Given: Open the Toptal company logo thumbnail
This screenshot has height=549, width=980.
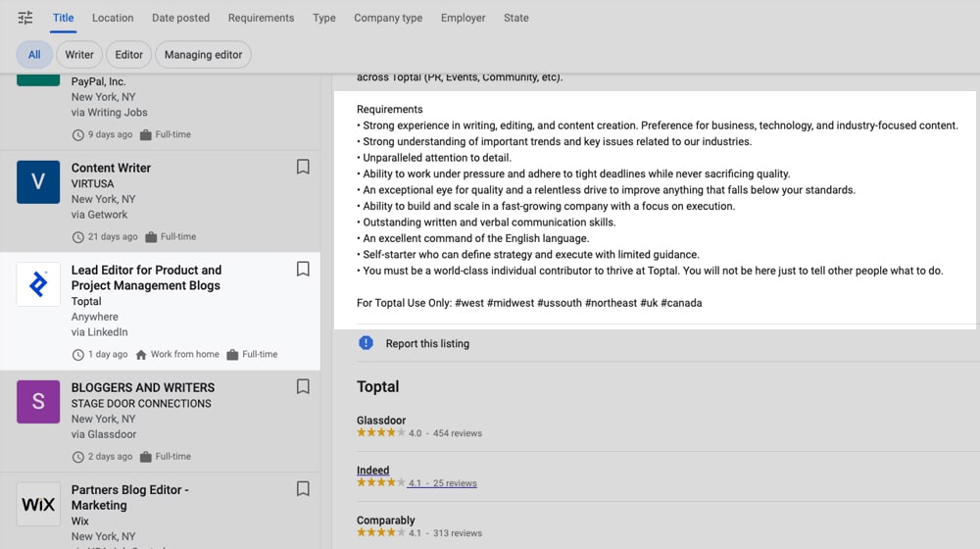Looking at the screenshot, I should pyautogui.click(x=38, y=284).
